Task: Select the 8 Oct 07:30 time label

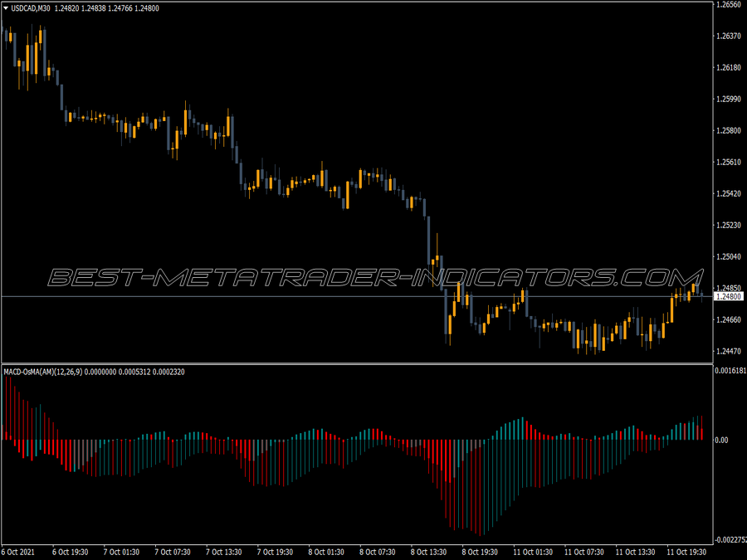Action: point(378,552)
